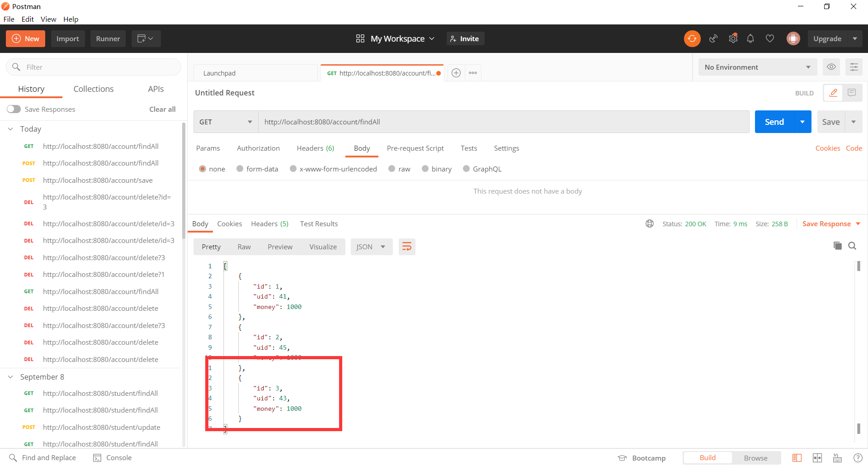Screen dimensions: 868x466
Task: Open the Send button dropdown arrow
Action: 802,122
